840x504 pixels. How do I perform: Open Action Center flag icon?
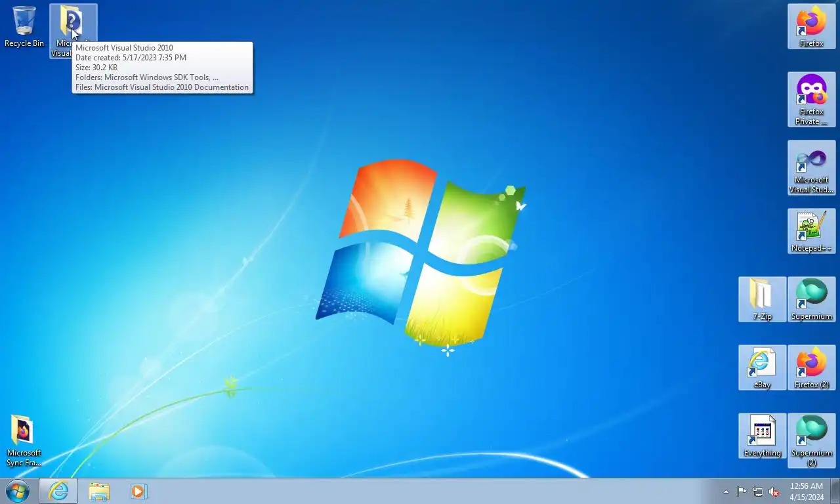point(742,492)
